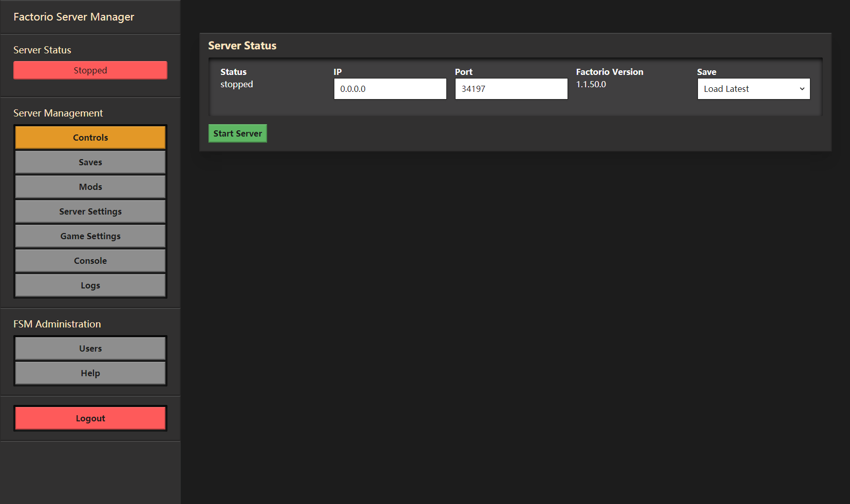Click the IP field label
The height and width of the screenshot is (504, 850).
point(337,72)
